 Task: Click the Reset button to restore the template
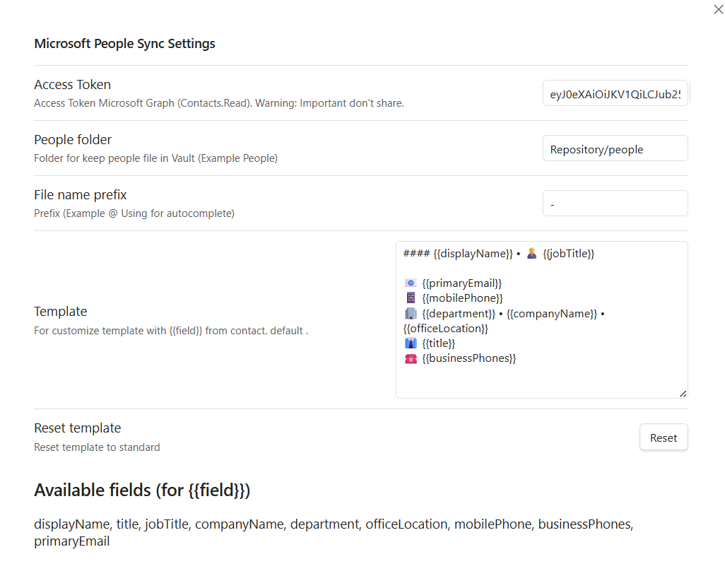click(x=663, y=437)
